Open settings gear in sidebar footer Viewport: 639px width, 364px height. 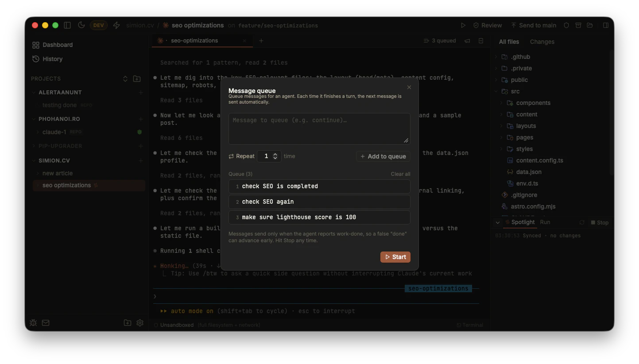[140, 323]
